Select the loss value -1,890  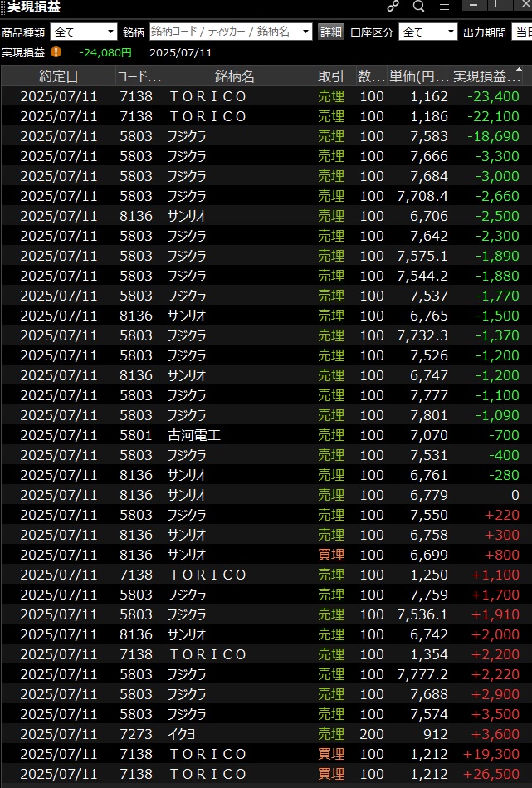[x=497, y=256]
